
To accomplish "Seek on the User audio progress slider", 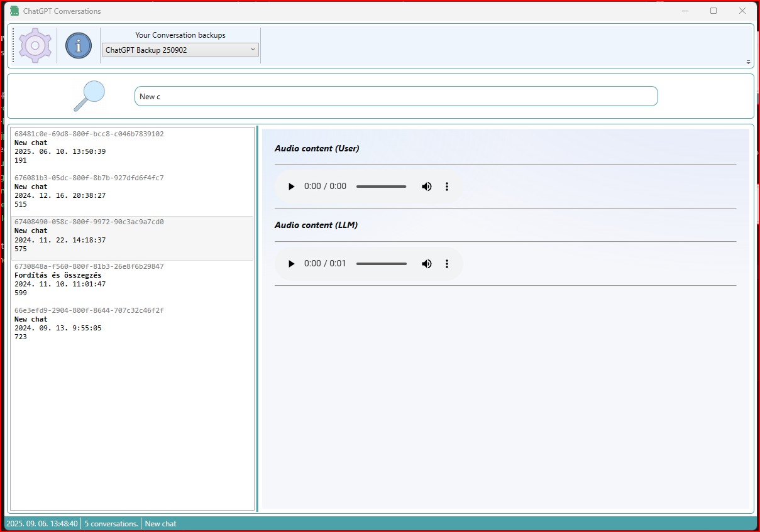I will coord(382,187).
